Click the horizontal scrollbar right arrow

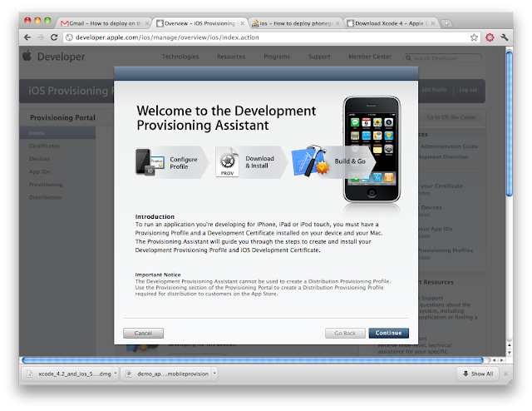(501, 360)
